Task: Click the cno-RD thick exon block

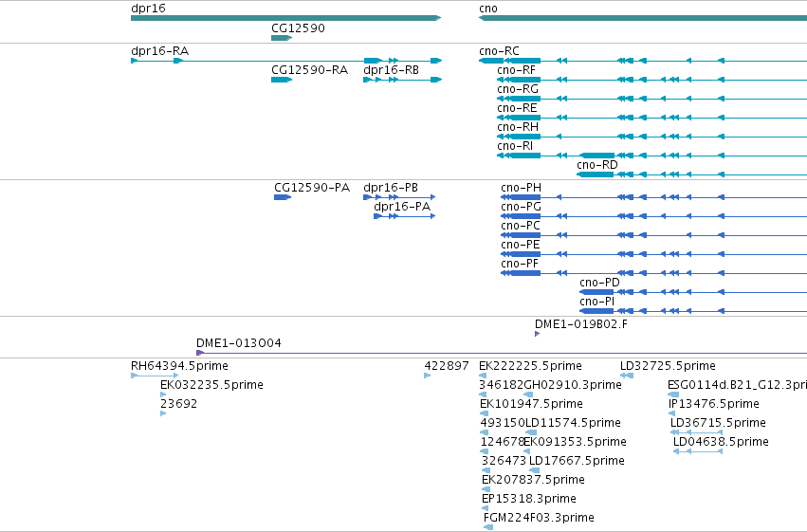Action: click(x=595, y=174)
